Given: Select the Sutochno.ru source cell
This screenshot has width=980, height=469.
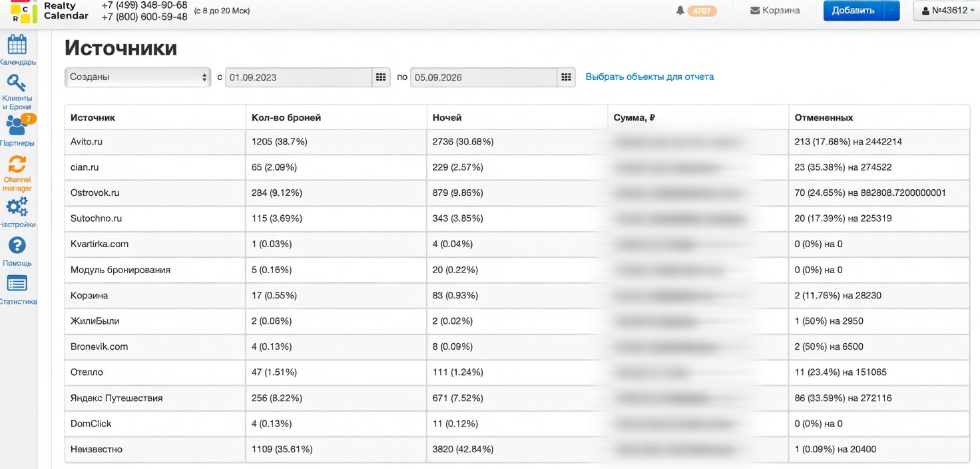Looking at the screenshot, I should coord(155,219).
